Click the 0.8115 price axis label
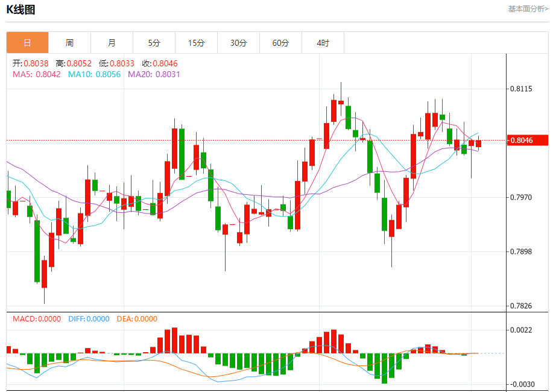The image size is (553, 392). click(x=521, y=89)
